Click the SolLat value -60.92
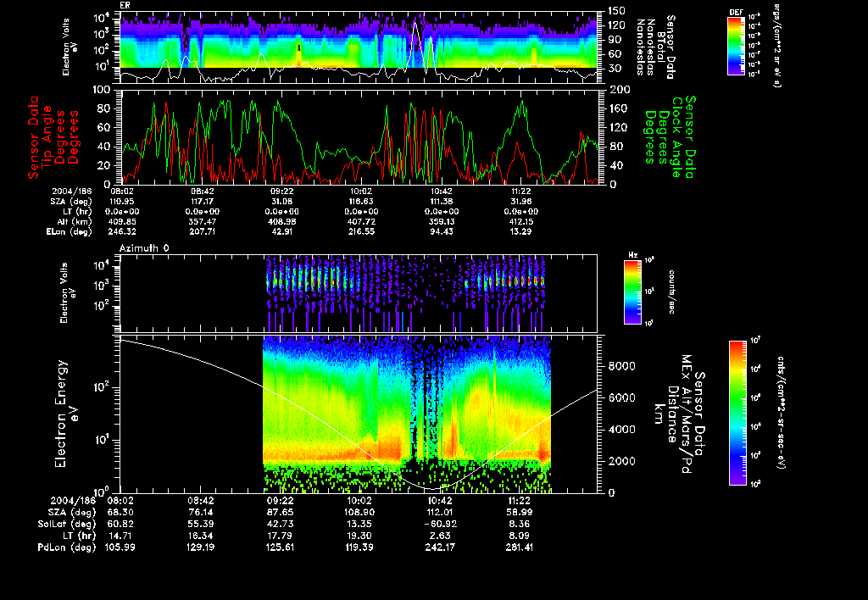Viewport: 868px width, 600px height. click(440, 525)
